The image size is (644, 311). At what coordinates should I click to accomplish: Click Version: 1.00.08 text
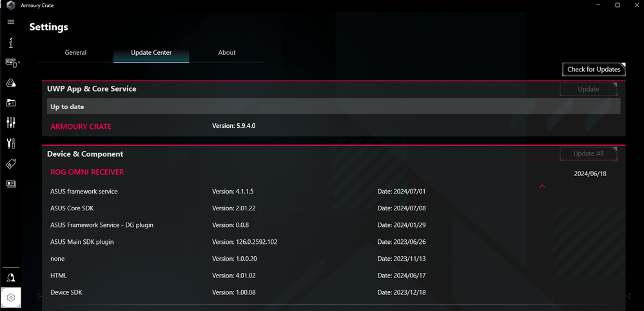(234, 292)
